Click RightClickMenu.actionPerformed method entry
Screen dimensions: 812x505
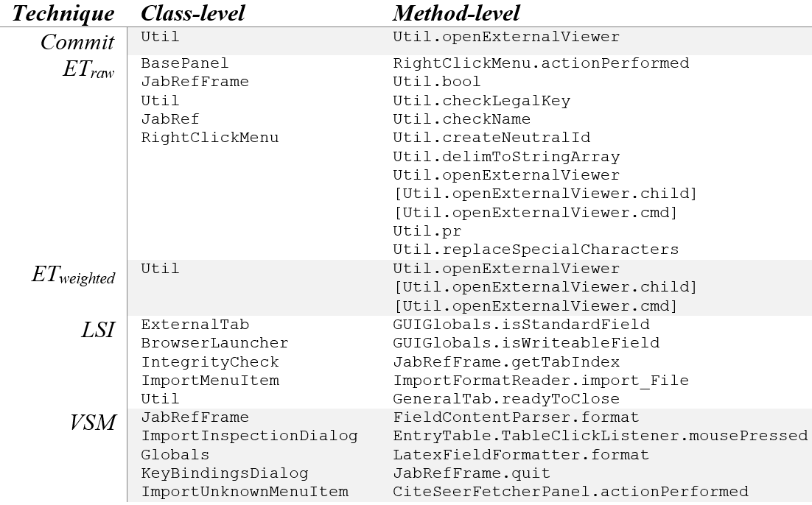(541, 63)
